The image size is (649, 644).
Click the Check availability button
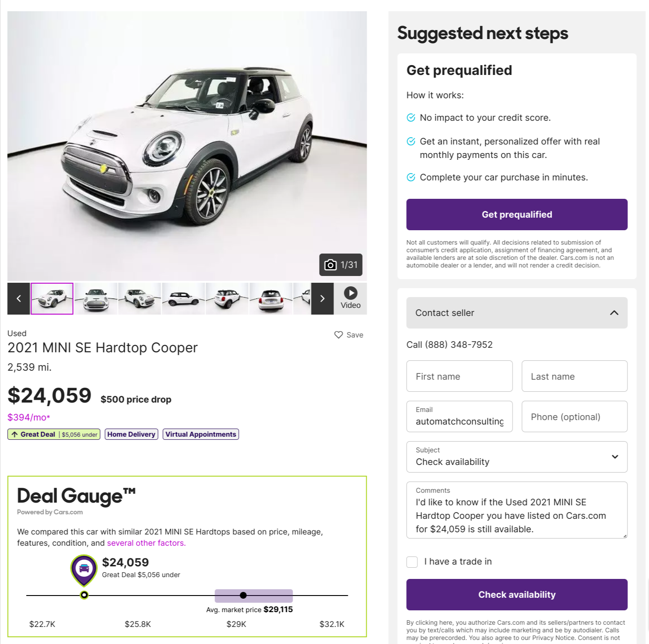[517, 595]
